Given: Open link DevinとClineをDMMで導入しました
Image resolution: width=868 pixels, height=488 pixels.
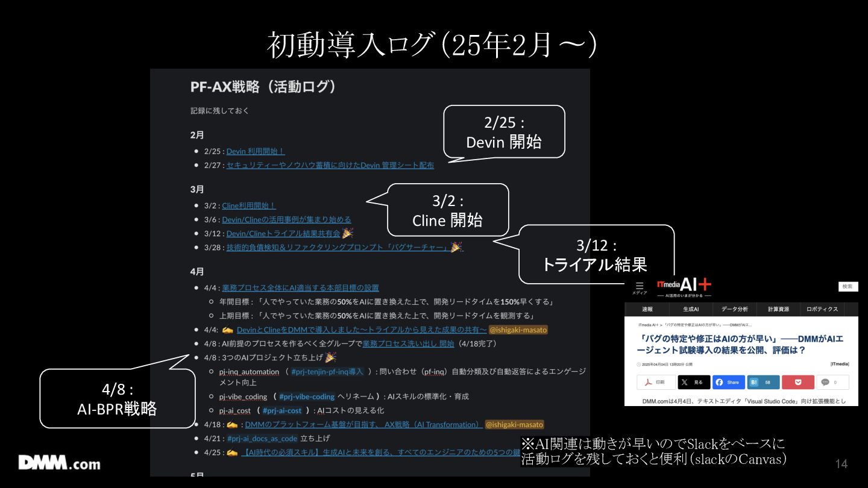Looking at the screenshot, I should pos(362,330).
